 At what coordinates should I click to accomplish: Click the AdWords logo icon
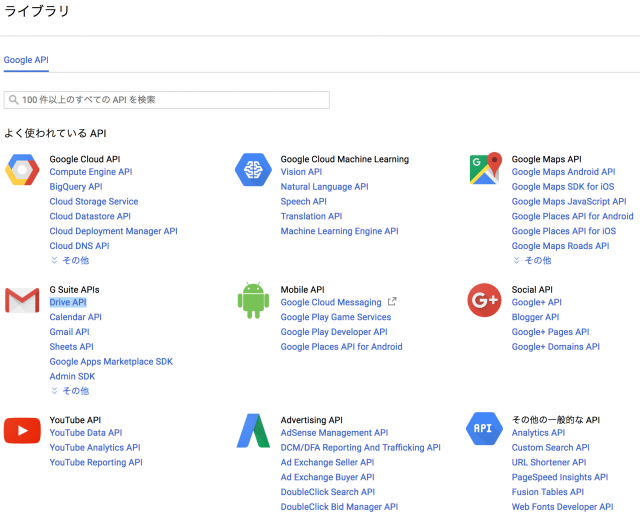point(253,431)
